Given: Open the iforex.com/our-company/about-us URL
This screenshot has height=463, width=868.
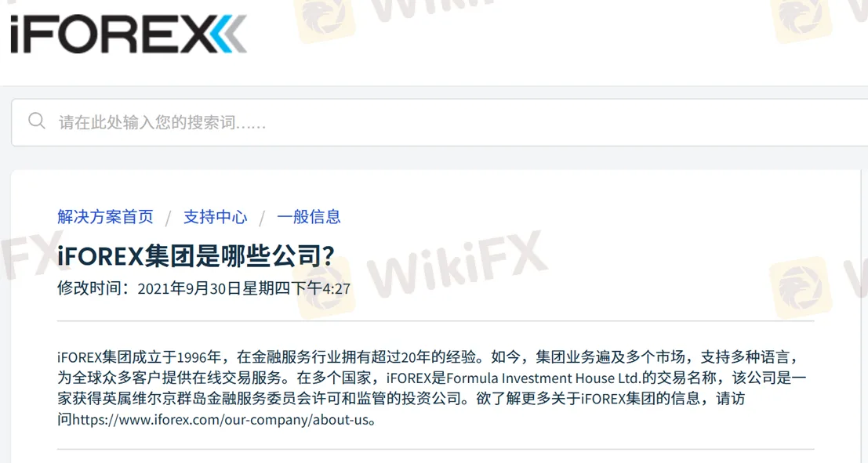Looking at the screenshot, I should (x=220, y=419).
